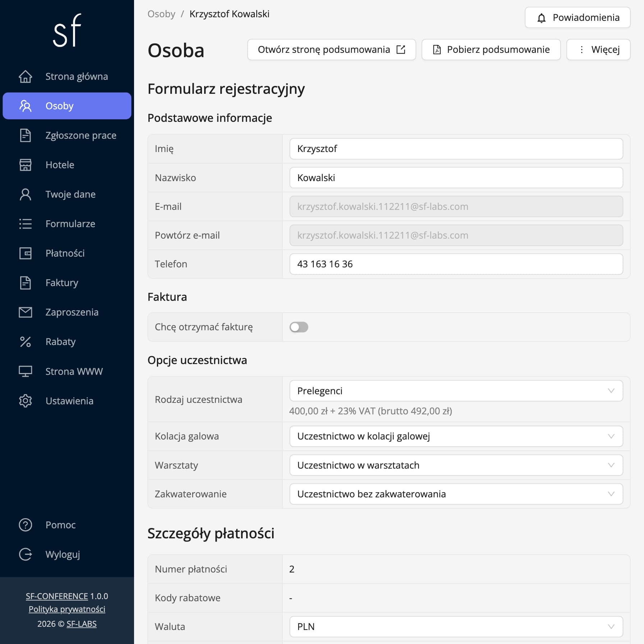
Task: Click the invoice icon next to Faktury
Action: point(26,283)
